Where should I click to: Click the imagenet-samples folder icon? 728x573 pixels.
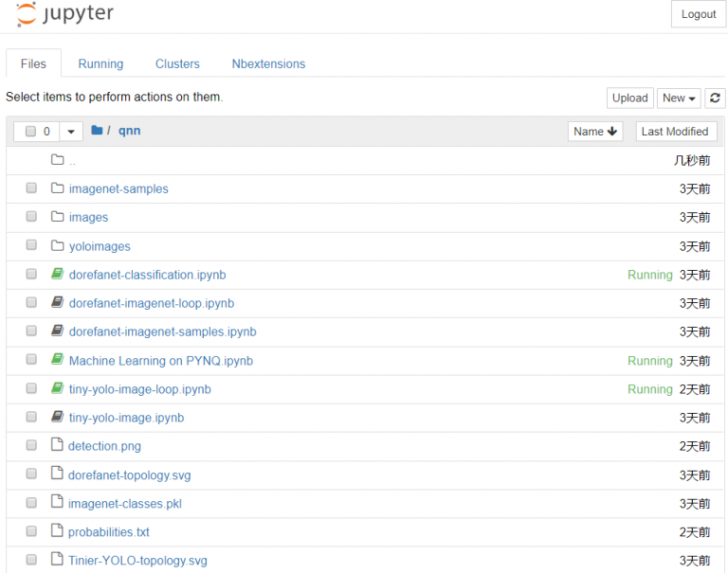(x=57, y=188)
